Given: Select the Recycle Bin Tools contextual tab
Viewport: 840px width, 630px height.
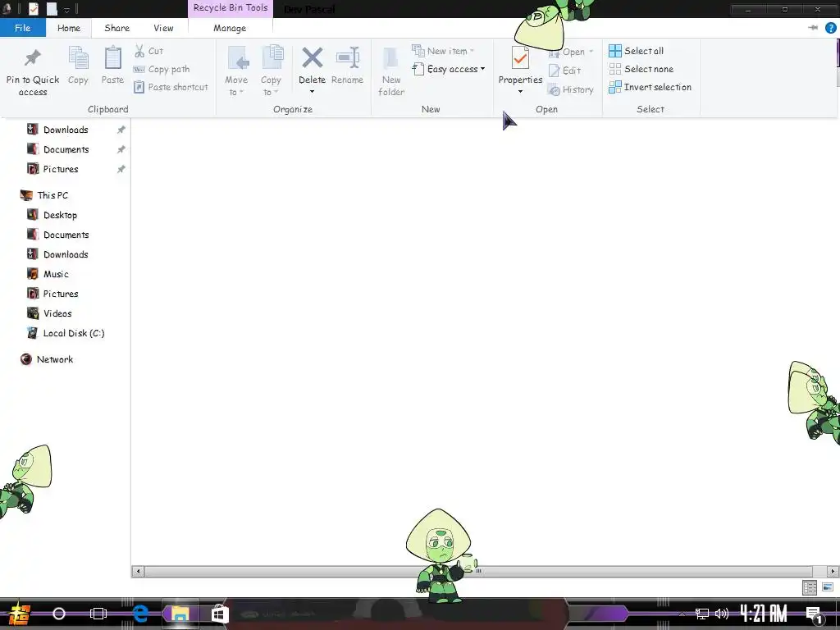Looking at the screenshot, I should (x=231, y=8).
